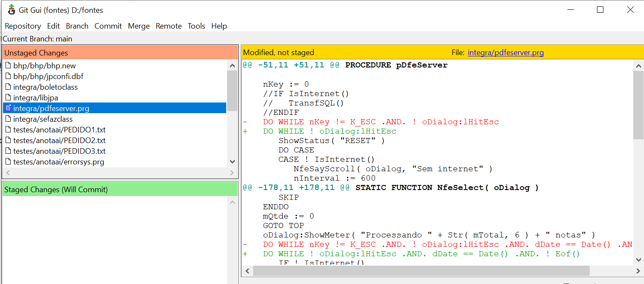Click the icon for integra/pdfeserver.prg
The width and height of the screenshot is (644, 284).
point(8,108)
